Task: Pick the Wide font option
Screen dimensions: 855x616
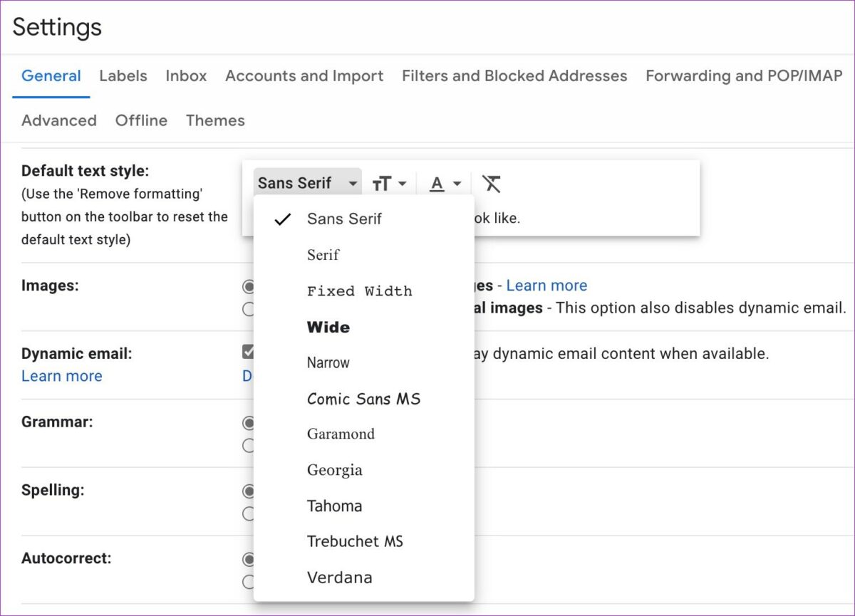Action: click(x=328, y=328)
